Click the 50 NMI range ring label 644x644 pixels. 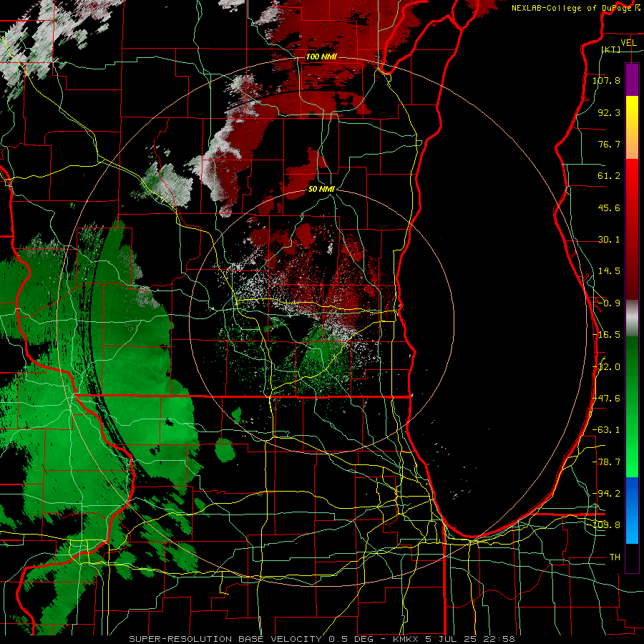point(321,189)
